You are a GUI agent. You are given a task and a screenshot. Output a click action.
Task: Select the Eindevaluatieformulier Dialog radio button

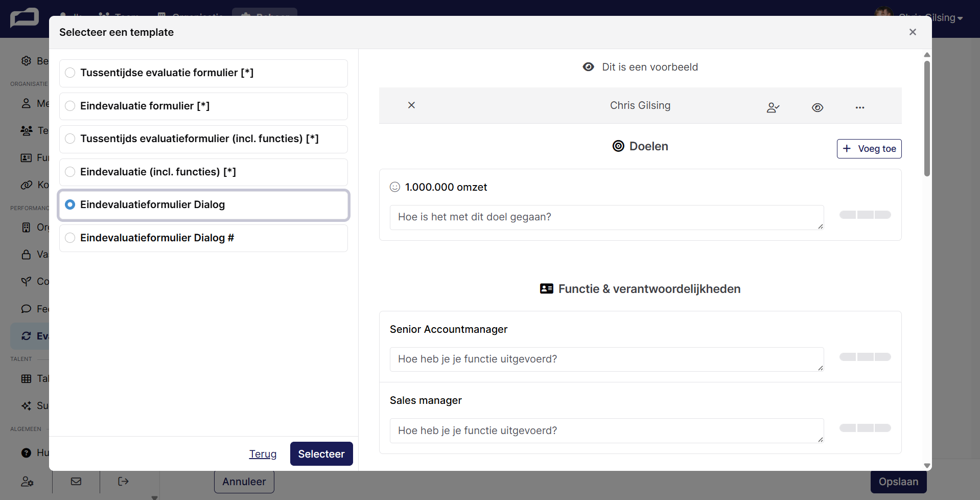point(71,204)
